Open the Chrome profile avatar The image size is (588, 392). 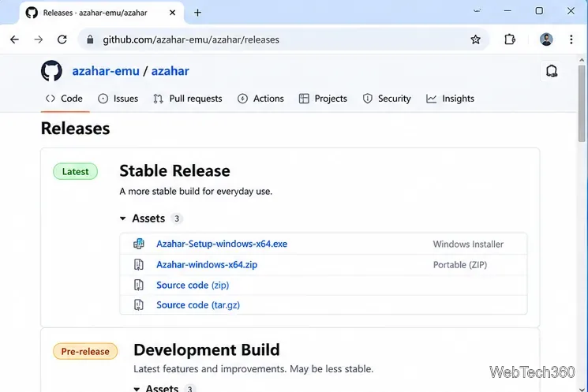tap(546, 39)
